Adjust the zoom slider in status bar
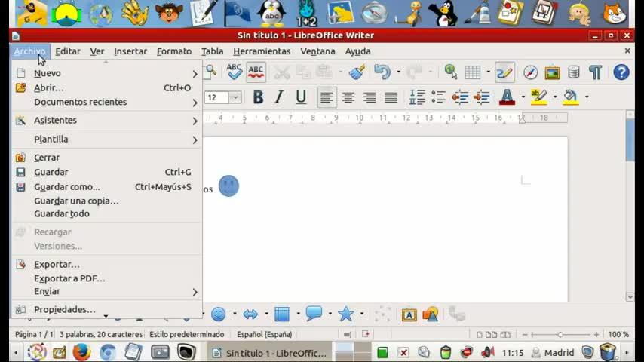This screenshot has height=362, width=644. coord(560,334)
